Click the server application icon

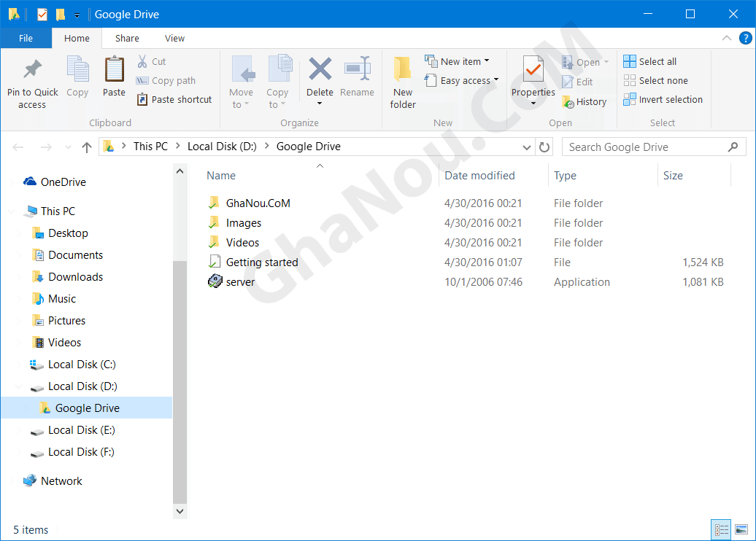[215, 281]
